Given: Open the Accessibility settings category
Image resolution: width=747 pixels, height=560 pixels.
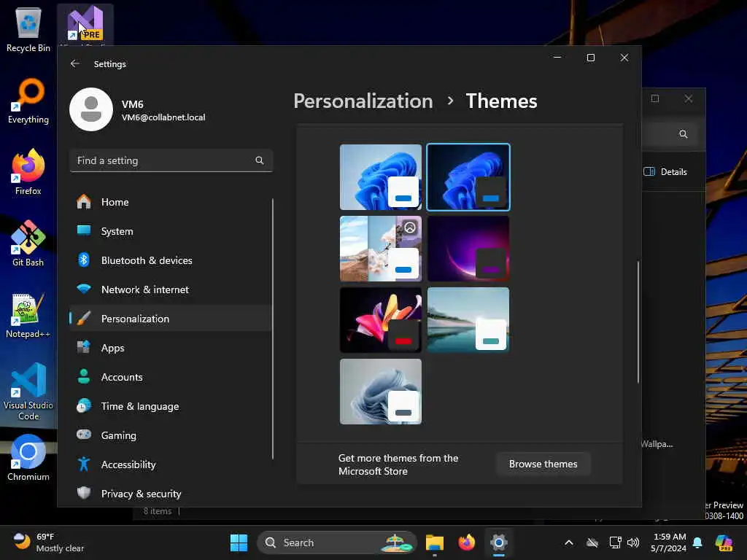Looking at the screenshot, I should point(171,464).
